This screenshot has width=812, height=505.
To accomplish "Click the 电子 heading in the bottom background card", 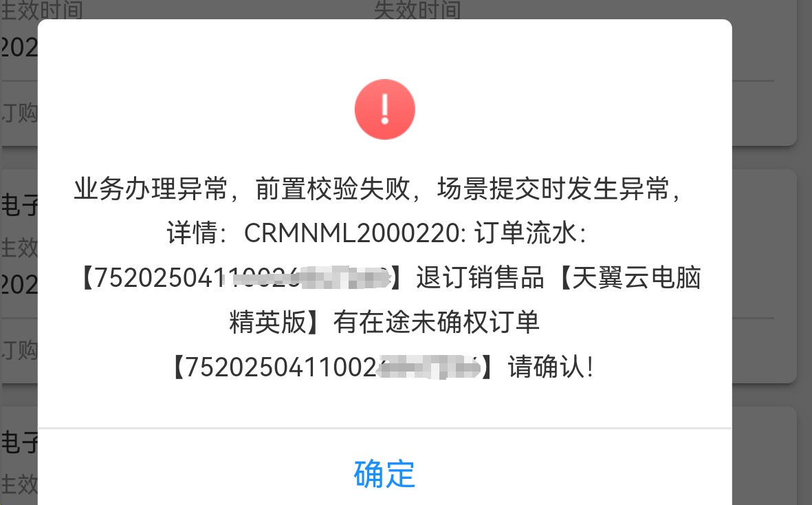I will (x=19, y=442).
